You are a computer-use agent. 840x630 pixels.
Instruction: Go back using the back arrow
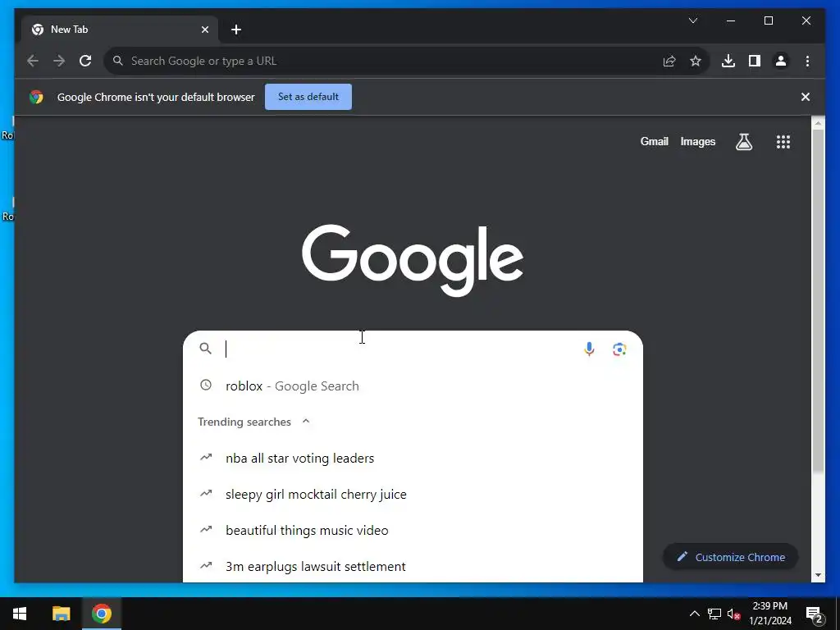point(33,61)
